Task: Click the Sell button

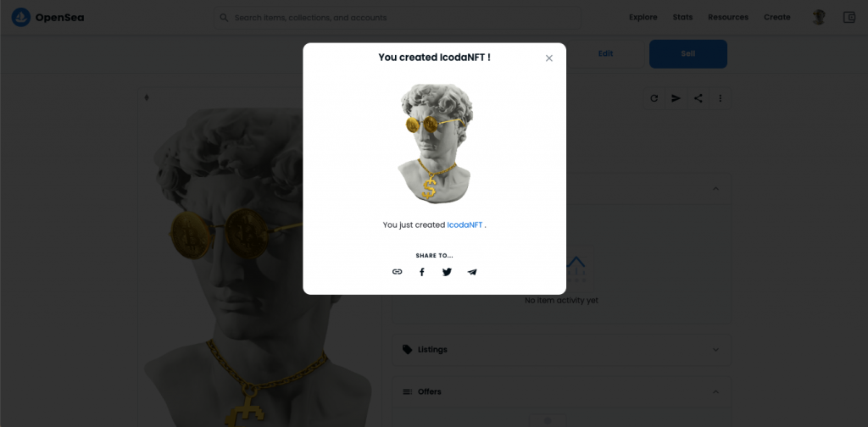Action: [x=688, y=53]
